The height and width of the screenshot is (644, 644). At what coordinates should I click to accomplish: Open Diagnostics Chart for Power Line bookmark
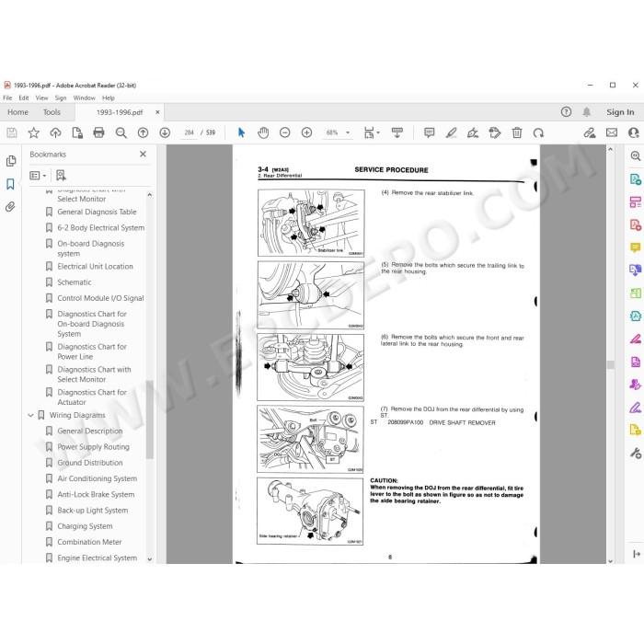click(92, 351)
